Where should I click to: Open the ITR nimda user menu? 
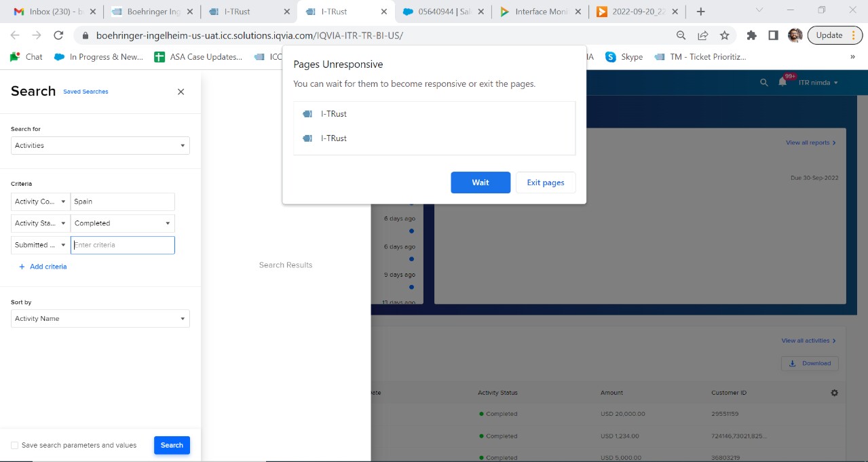click(x=818, y=82)
